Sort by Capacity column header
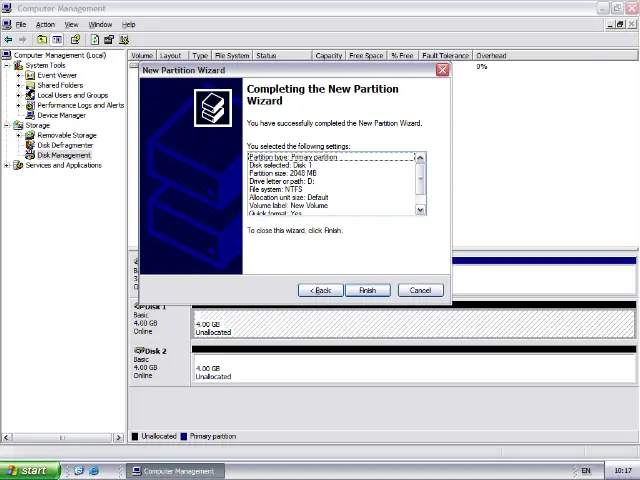 (x=329, y=56)
